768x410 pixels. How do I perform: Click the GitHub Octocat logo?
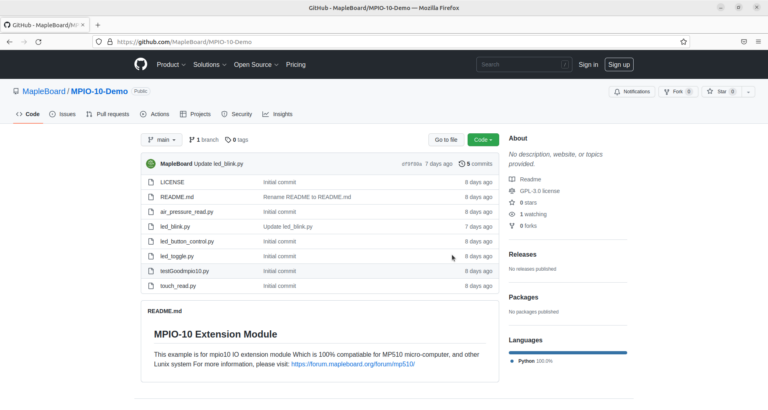pos(141,64)
